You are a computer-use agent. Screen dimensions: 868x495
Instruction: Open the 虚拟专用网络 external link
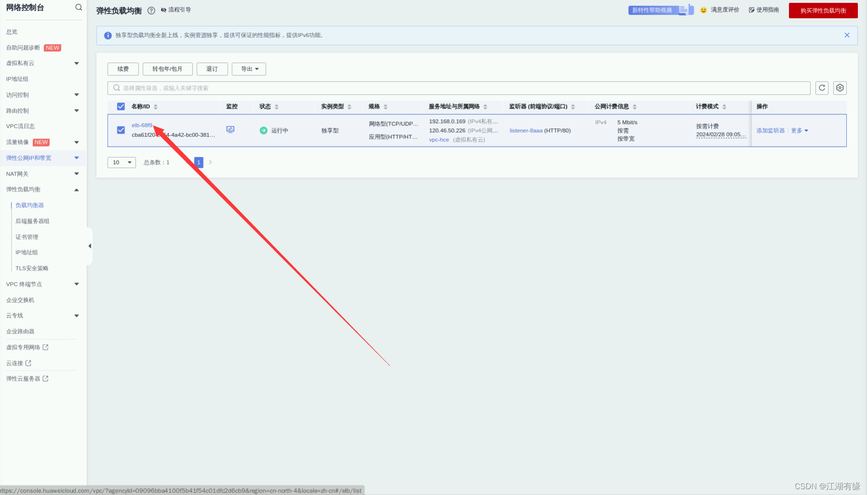coord(27,348)
